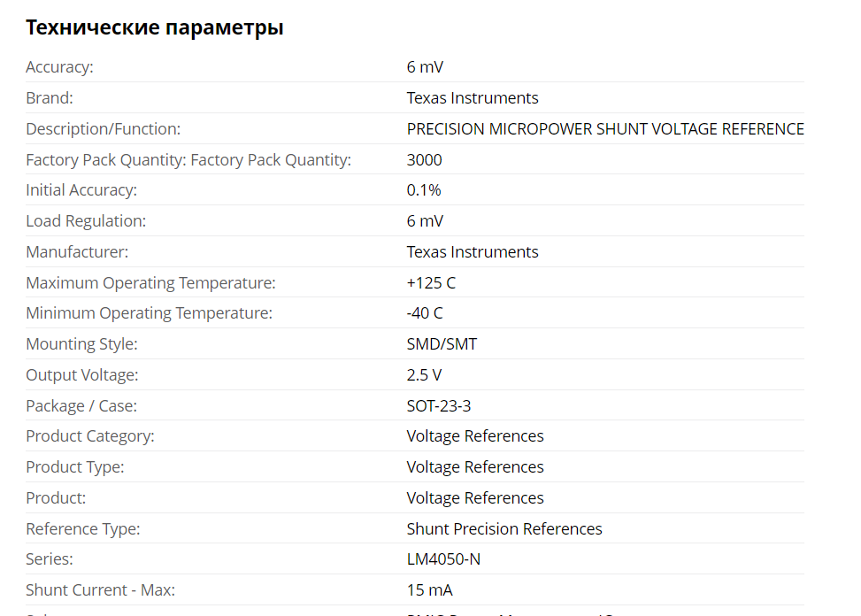Click the Output Voltage value 2.5 V

424,375
